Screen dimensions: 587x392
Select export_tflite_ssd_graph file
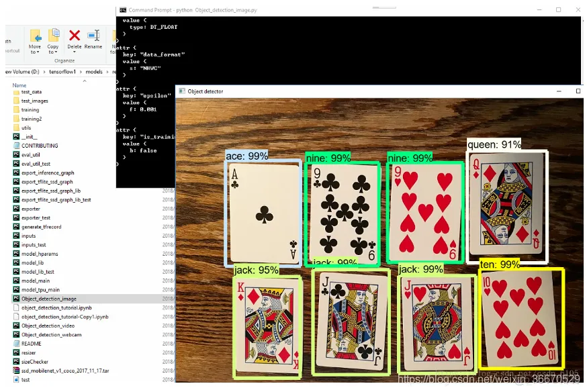(x=47, y=182)
